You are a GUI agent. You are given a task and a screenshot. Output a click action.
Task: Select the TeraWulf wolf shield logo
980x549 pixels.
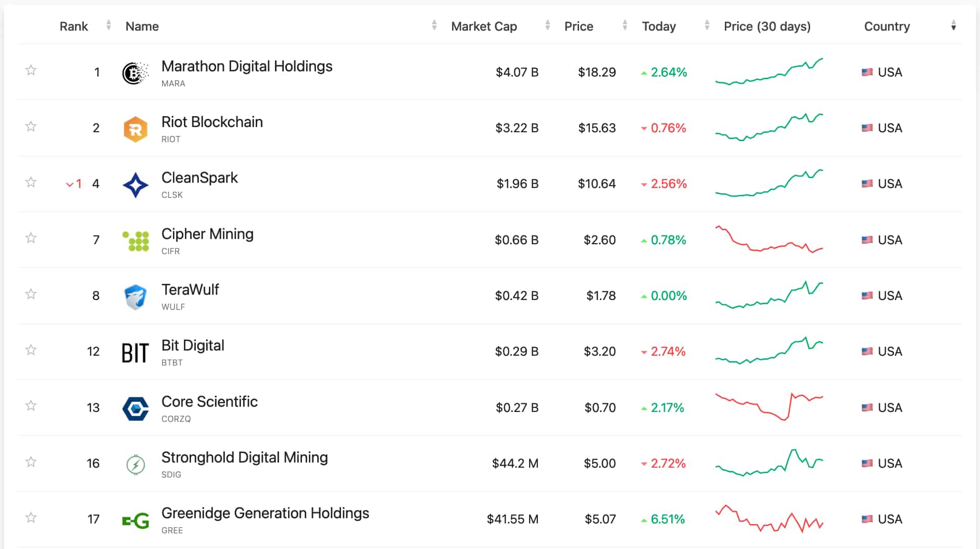[x=134, y=295]
